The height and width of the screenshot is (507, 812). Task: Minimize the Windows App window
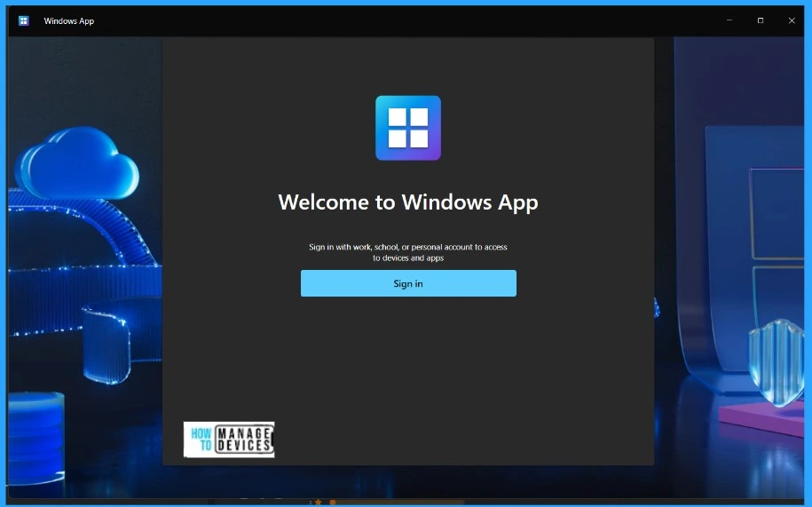point(729,20)
